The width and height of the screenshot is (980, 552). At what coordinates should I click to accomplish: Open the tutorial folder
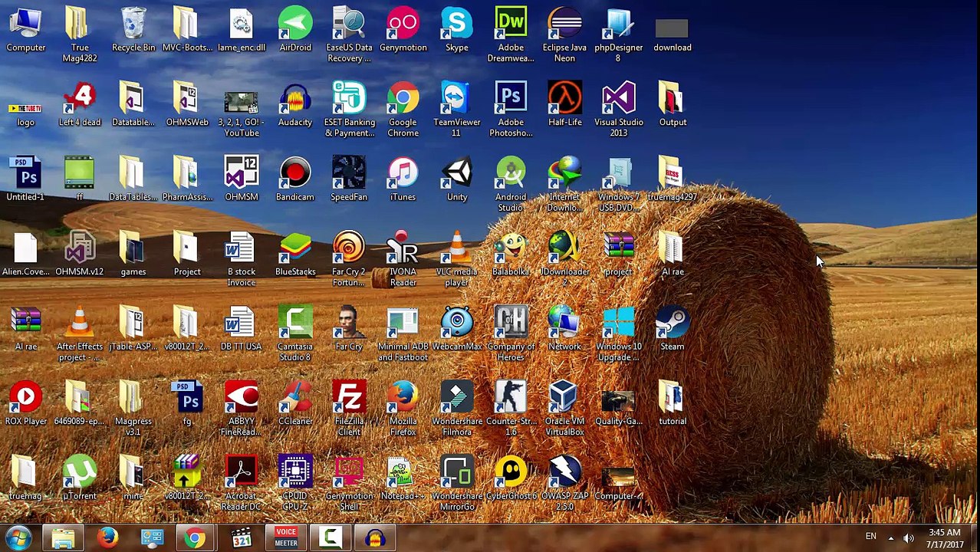(x=673, y=403)
